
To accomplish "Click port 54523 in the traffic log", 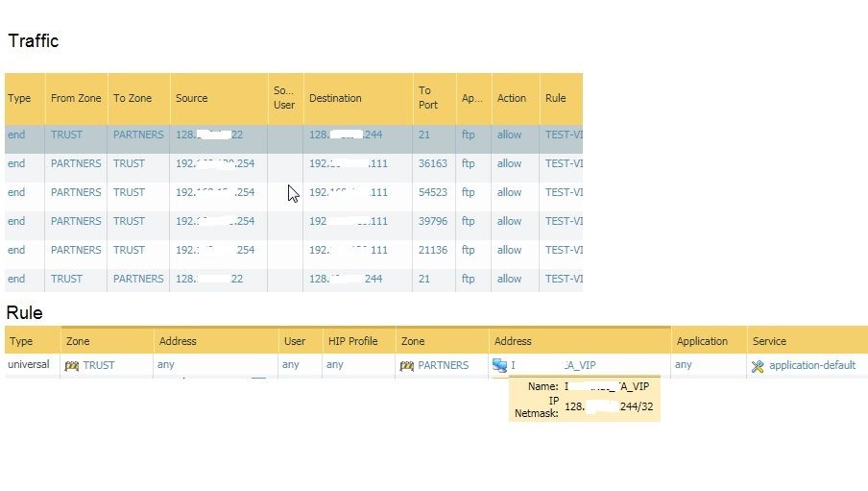I will pyautogui.click(x=432, y=192).
